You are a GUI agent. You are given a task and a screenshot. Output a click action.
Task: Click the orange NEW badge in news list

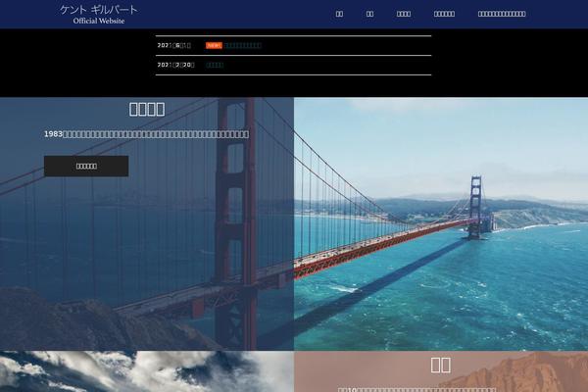point(214,45)
